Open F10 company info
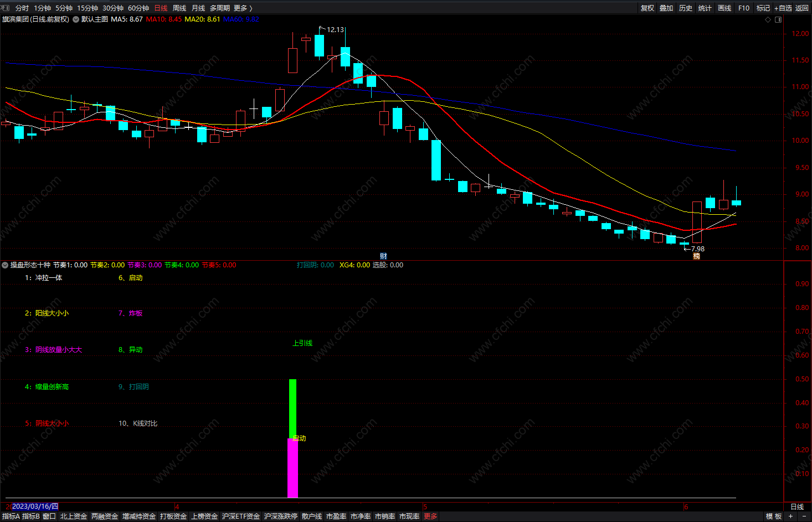The height and width of the screenshot is (522, 812). pos(744,8)
